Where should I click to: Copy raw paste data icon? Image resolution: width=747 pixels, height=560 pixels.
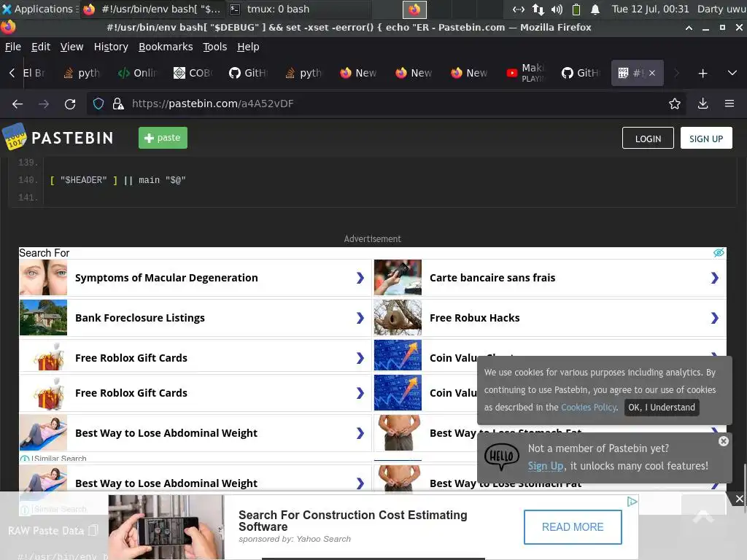coord(93,531)
